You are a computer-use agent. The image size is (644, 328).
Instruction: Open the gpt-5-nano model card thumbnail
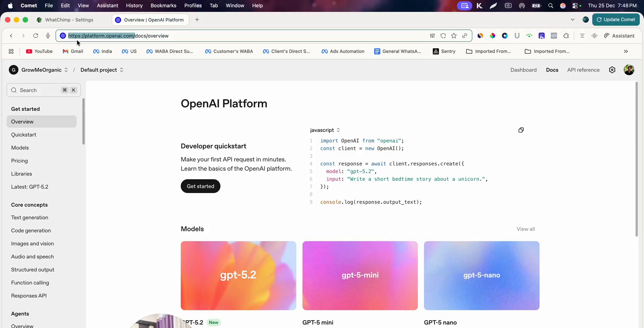[x=482, y=275]
